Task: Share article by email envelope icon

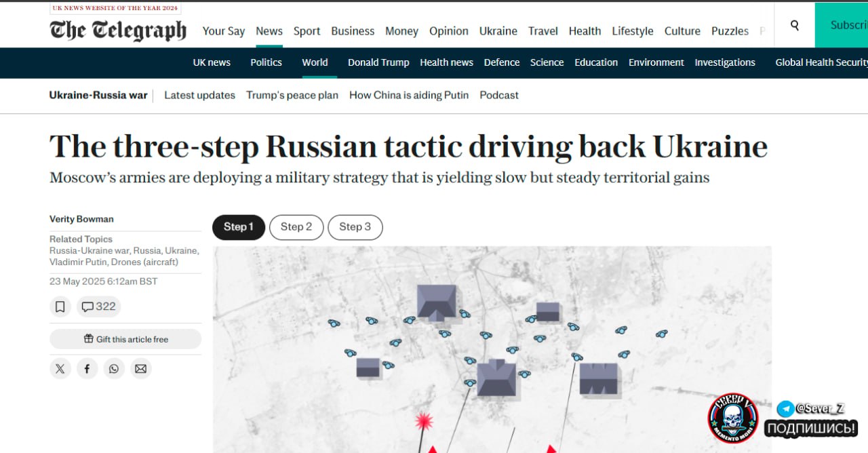Action: (140, 368)
